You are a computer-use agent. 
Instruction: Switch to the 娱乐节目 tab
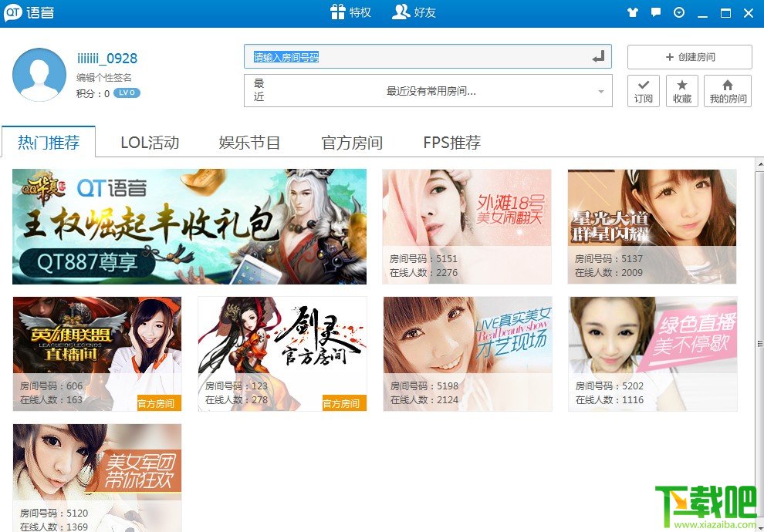249,143
